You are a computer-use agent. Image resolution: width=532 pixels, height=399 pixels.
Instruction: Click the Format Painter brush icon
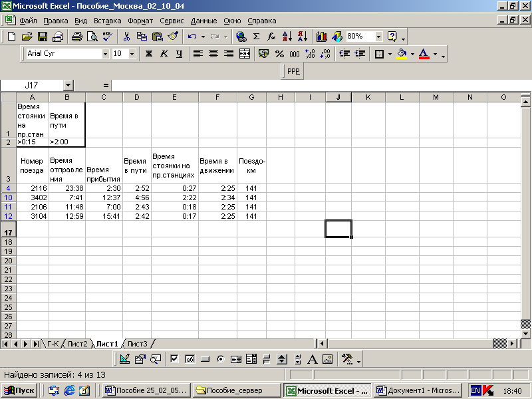pyautogui.click(x=173, y=37)
